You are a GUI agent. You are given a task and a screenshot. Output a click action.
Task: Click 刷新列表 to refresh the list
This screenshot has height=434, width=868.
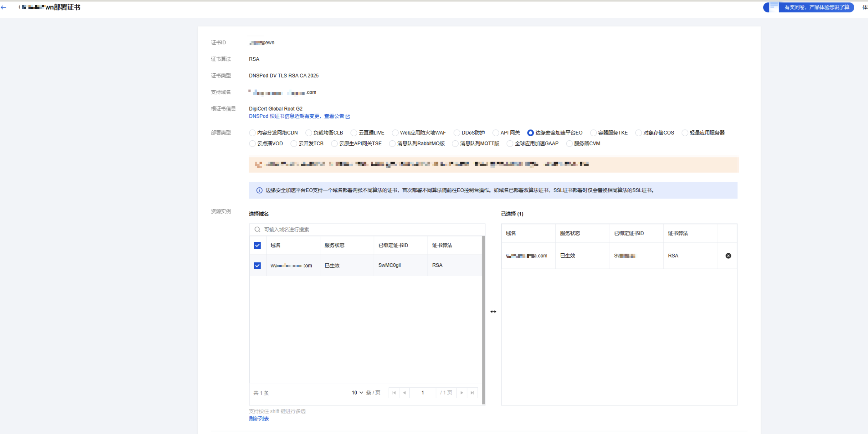(259, 418)
